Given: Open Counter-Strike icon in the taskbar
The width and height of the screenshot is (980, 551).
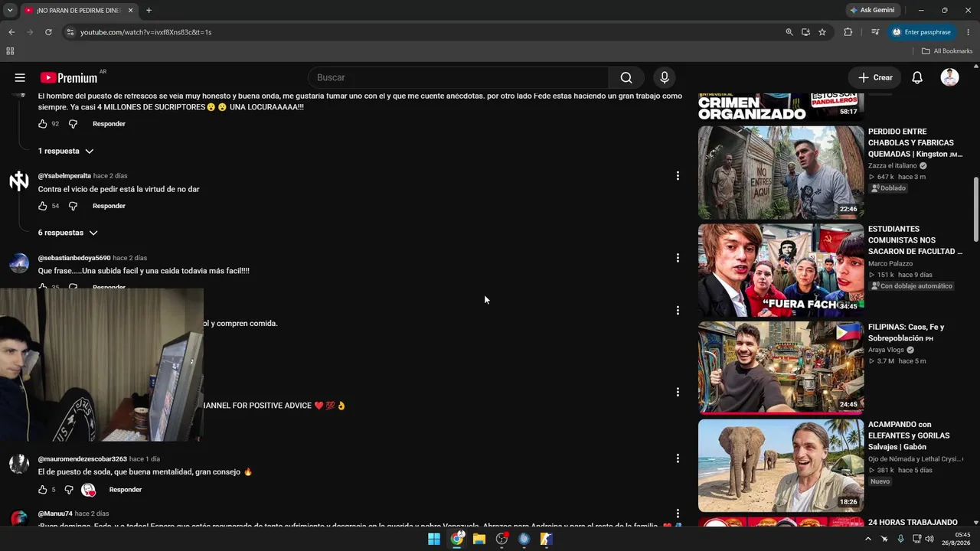Looking at the screenshot, I should (x=546, y=539).
